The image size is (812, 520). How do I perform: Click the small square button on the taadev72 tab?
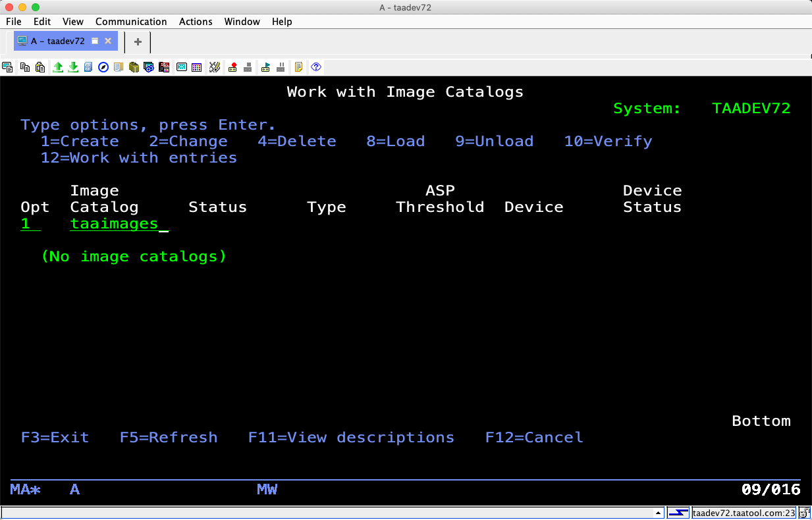pos(95,41)
